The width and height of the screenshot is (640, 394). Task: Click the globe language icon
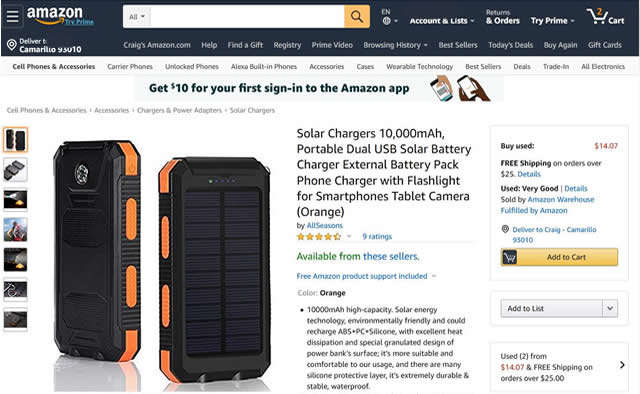click(x=387, y=21)
